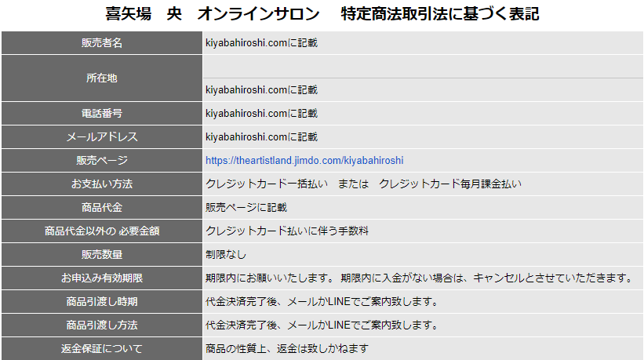Select the お申込み有効期限 label cell
The height and width of the screenshot is (360, 644).
click(102, 278)
